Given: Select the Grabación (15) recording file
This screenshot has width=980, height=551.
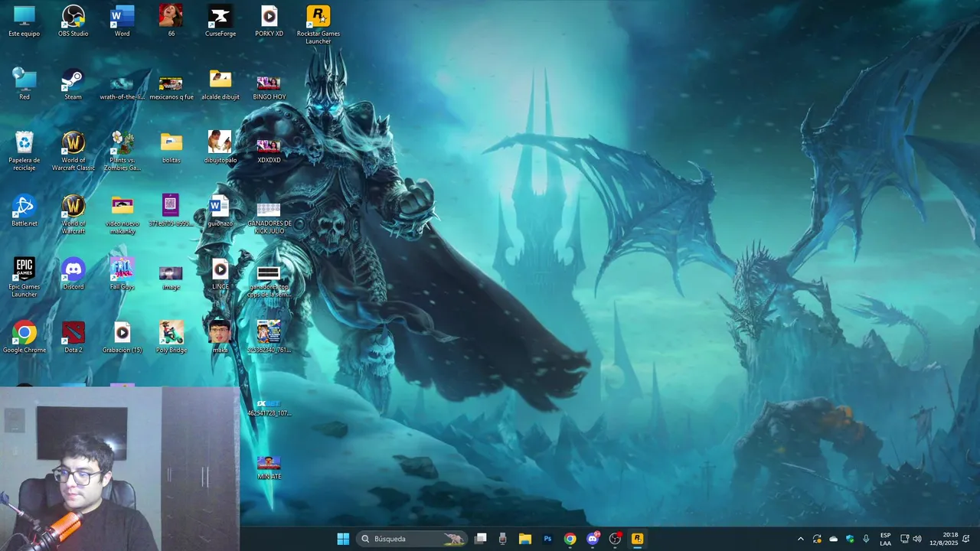Looking at the screenshot, I should click(x=122, y=337).
